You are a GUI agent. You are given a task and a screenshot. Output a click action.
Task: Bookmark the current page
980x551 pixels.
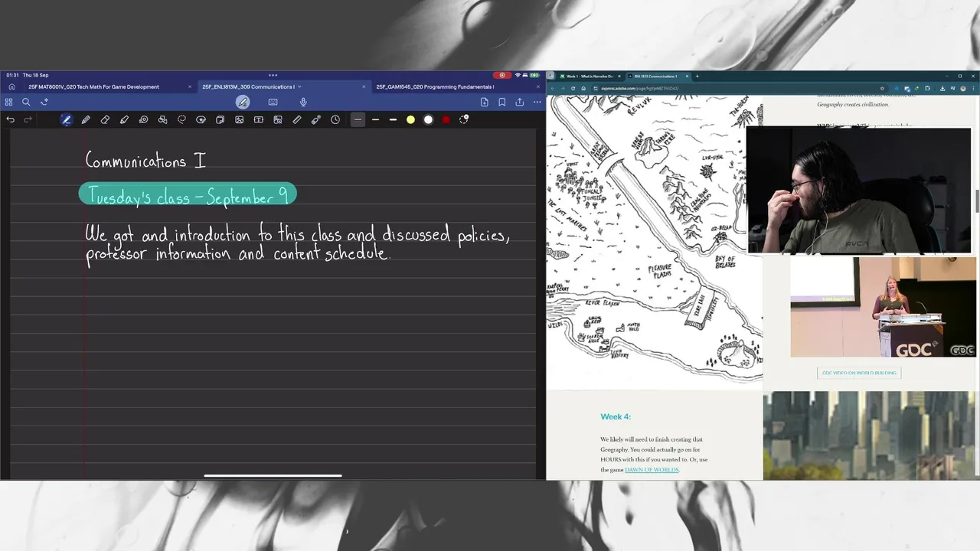[x=502, y=102]
